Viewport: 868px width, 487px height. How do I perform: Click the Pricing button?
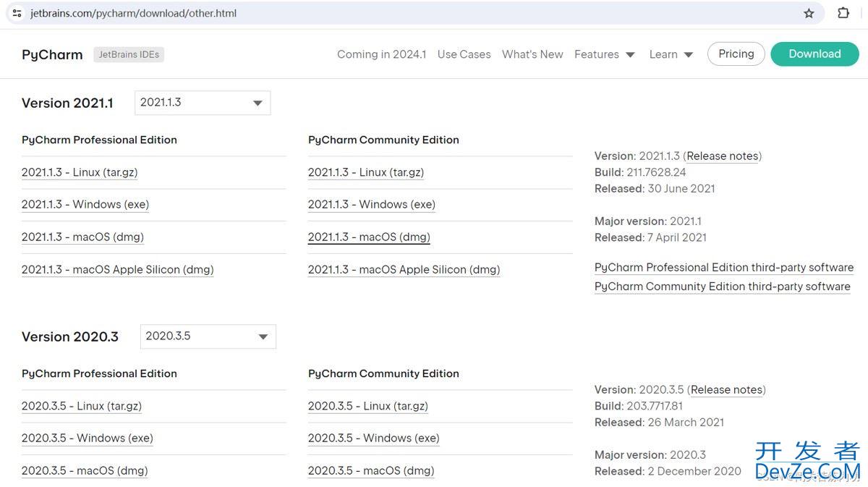tap(736, 54)
